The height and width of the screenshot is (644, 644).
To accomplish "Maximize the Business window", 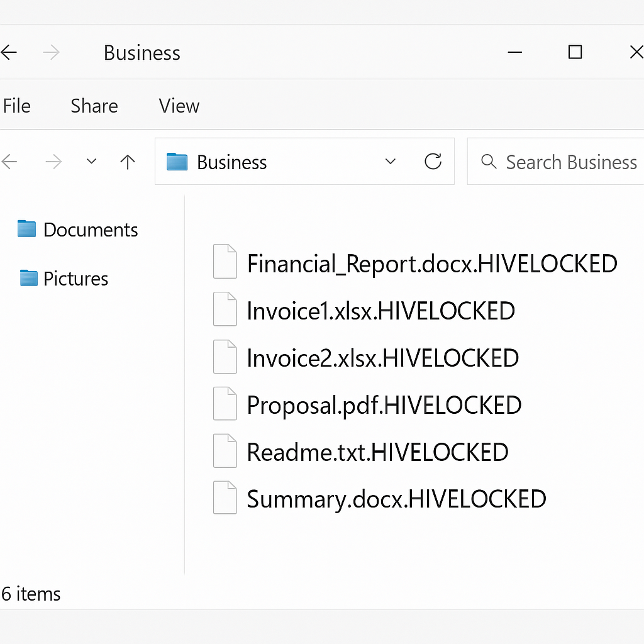I will click(575, 52).
